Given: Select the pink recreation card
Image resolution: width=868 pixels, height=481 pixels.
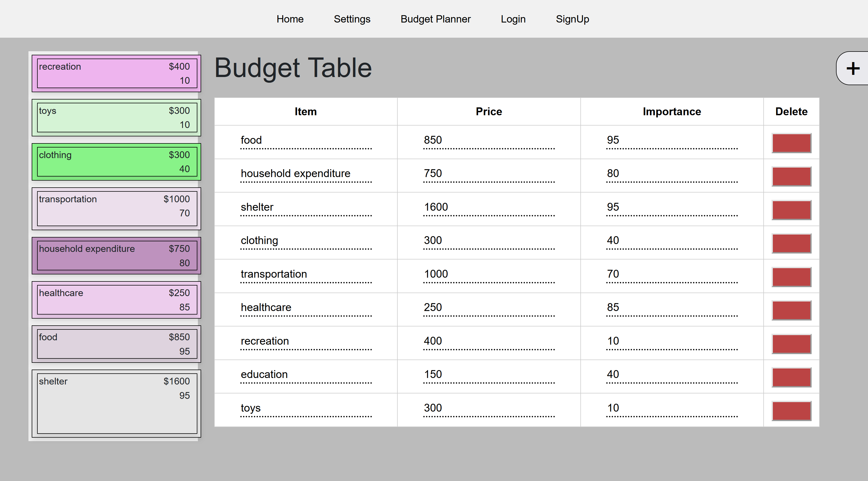Looking at the screenshot, I should (117, 73).
